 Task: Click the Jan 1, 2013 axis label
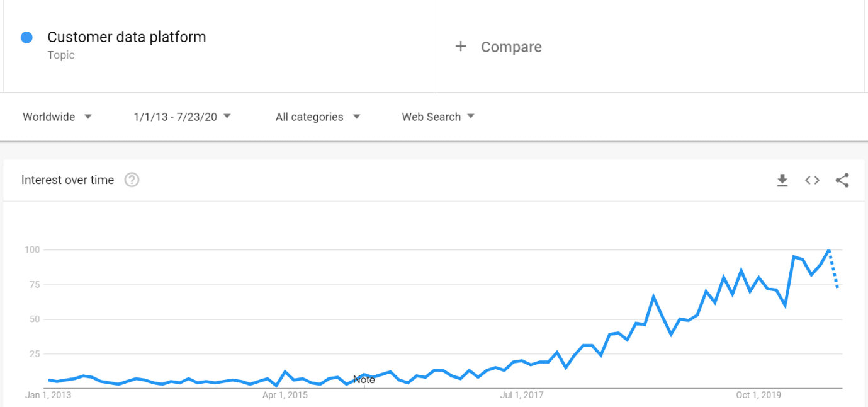48,395
